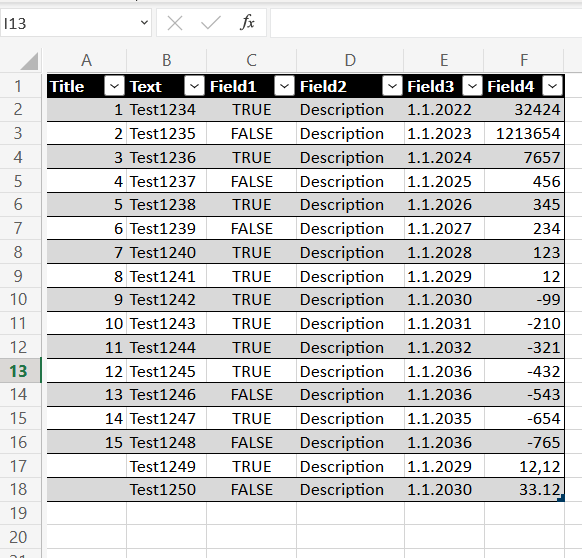Click cell with value 12,12
Image resolution: width=582 pixels, height=558 pixels.
click(x=524, y=467)
